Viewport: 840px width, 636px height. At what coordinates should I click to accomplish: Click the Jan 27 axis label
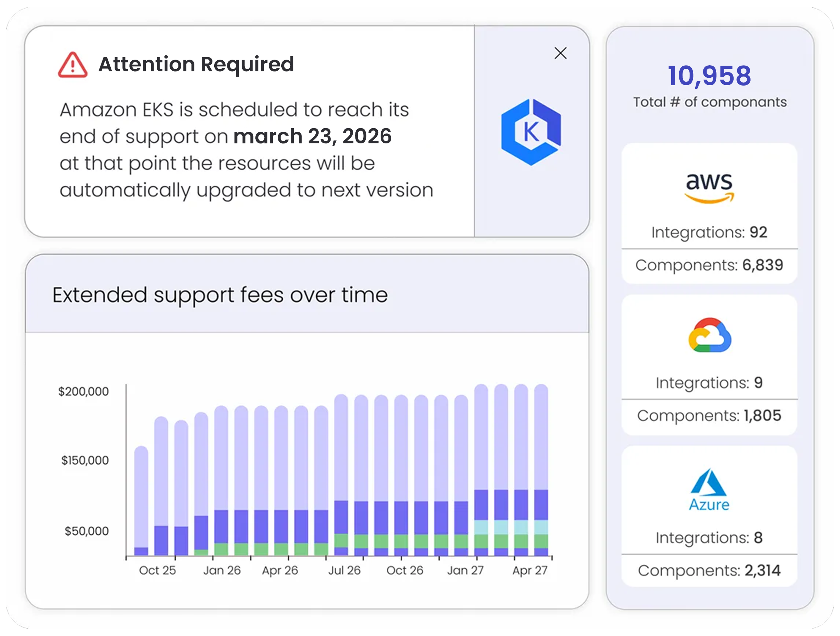tap(465, 570)
